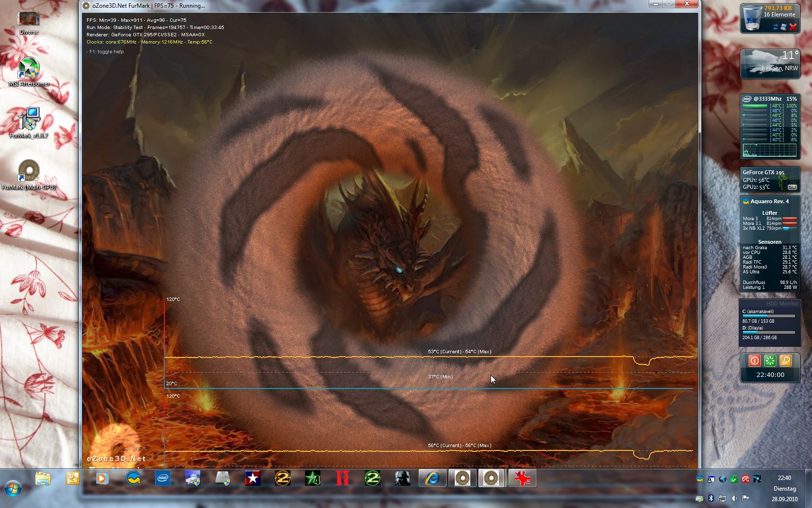
Task: Click the Show Desktop strip at the taskbar end
Action: pyautogui.click(x=808, y=488)
